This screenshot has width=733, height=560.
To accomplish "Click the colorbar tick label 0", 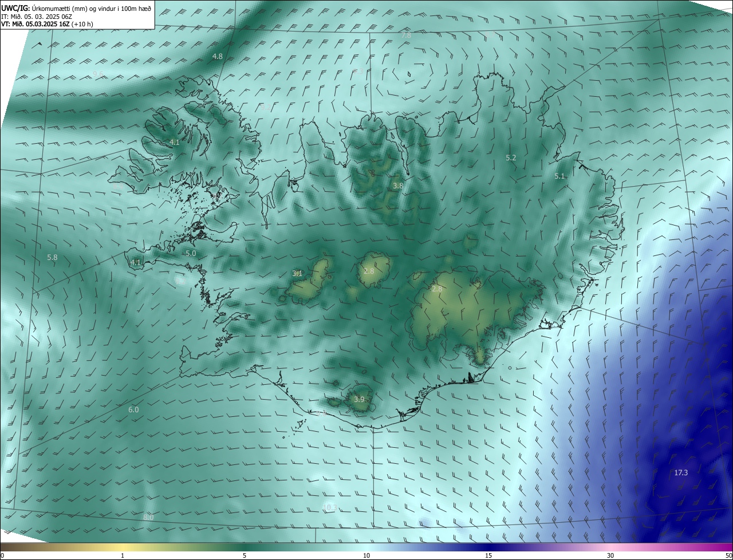I will 2,555.
